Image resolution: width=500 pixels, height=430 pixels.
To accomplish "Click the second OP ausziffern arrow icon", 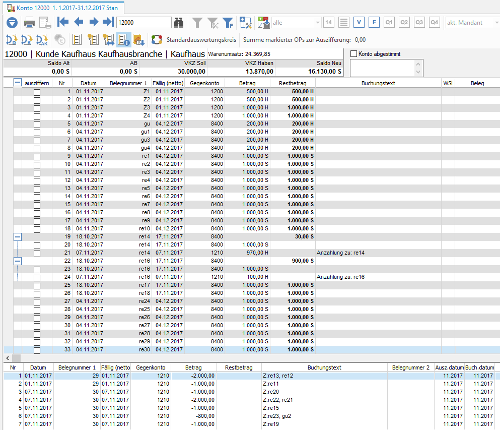I will coord(27,40).
